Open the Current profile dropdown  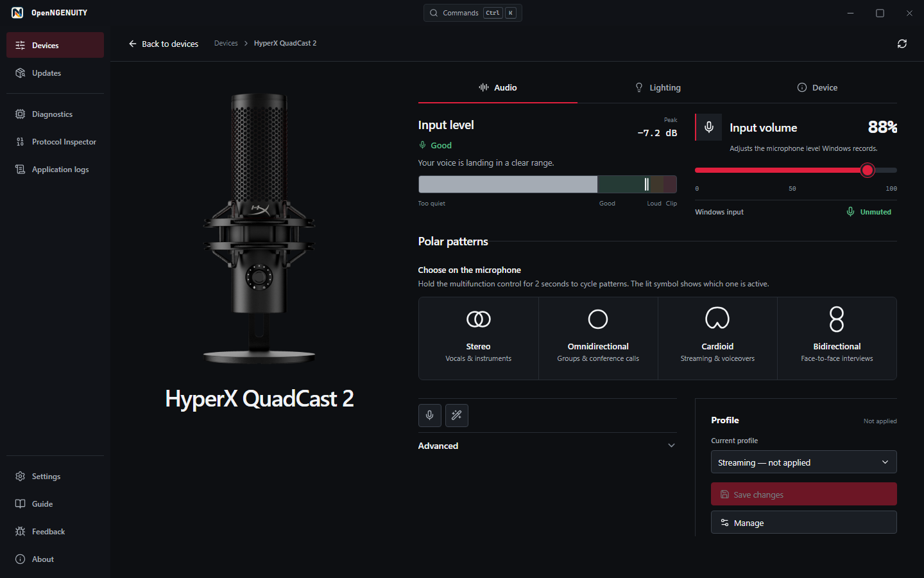coord(804,462)
